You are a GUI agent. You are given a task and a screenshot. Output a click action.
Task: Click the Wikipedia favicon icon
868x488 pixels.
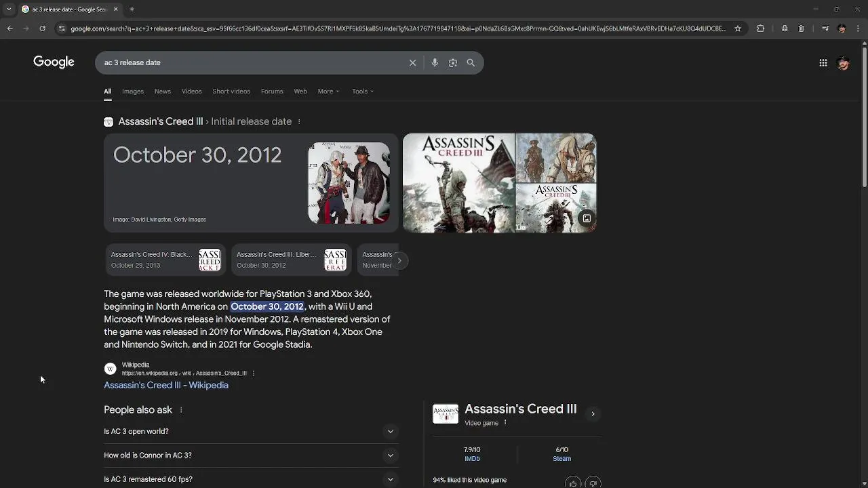[x=110, y=369]
